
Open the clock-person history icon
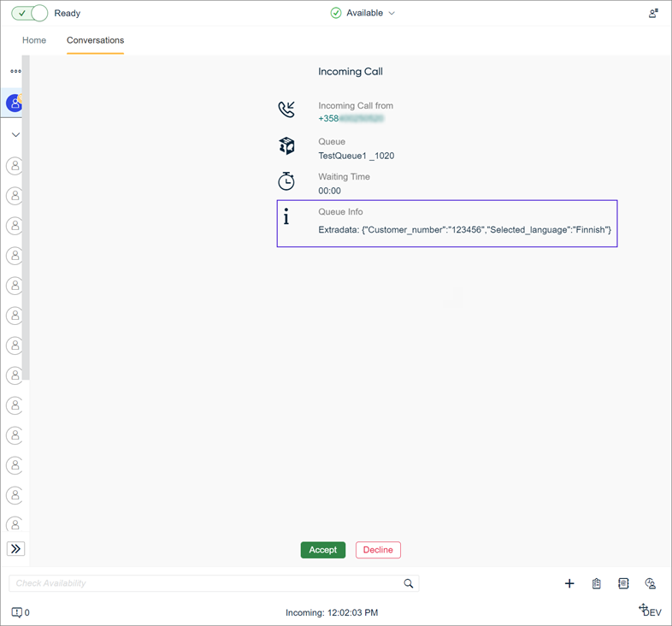(x=651, y=583)
